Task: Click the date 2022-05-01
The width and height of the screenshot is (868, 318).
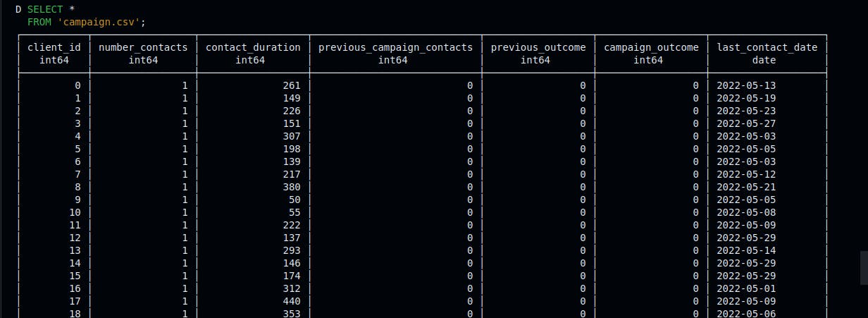Action: tap(746, 288)
